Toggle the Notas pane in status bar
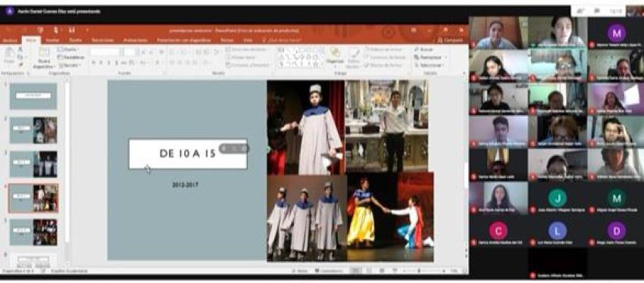 300,271
